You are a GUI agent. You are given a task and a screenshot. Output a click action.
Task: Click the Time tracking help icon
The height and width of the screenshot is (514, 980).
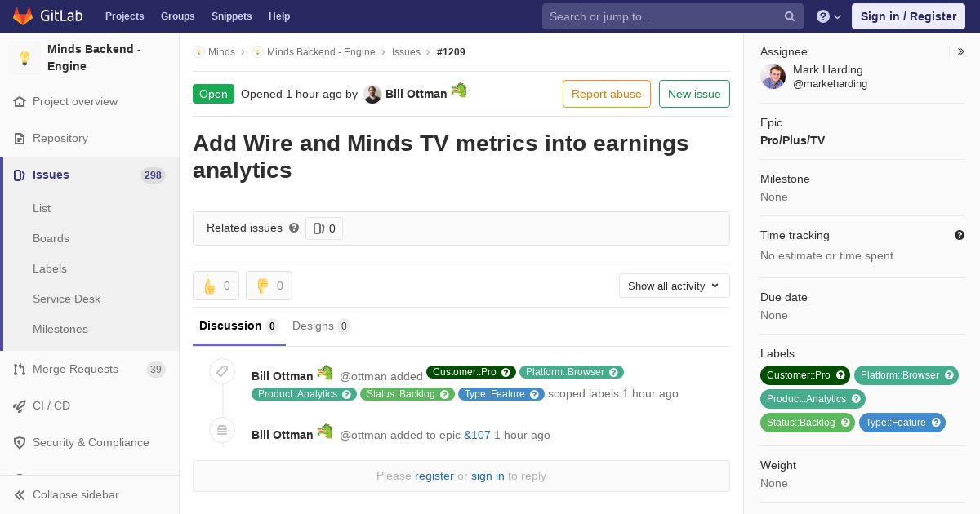pos(960,235)
